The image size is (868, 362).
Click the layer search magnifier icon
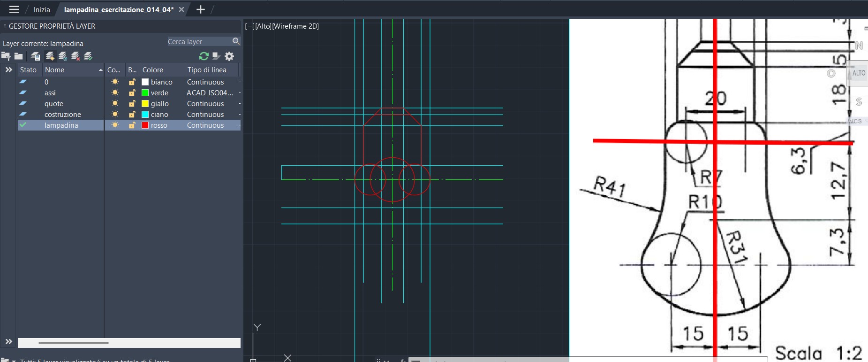coord(236,41)
